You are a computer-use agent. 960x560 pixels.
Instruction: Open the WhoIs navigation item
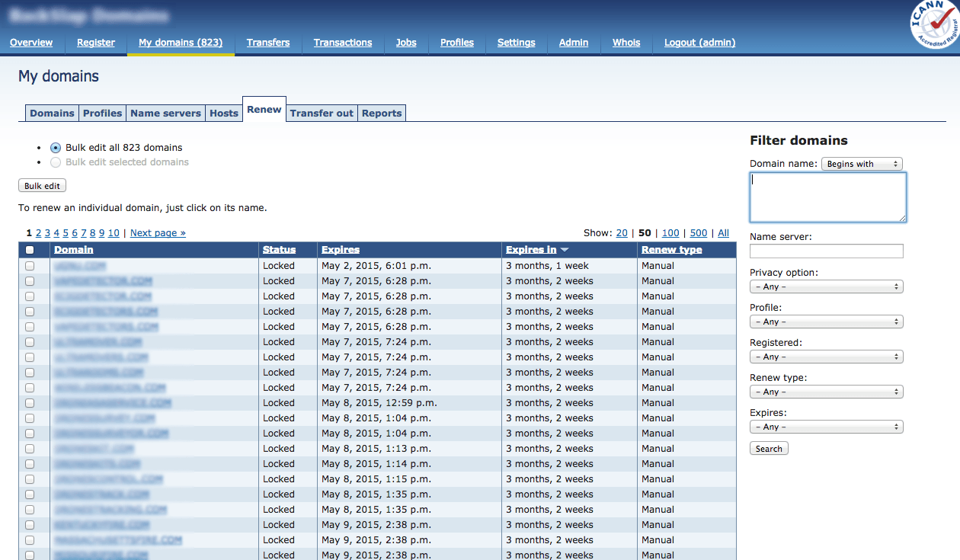626,43
